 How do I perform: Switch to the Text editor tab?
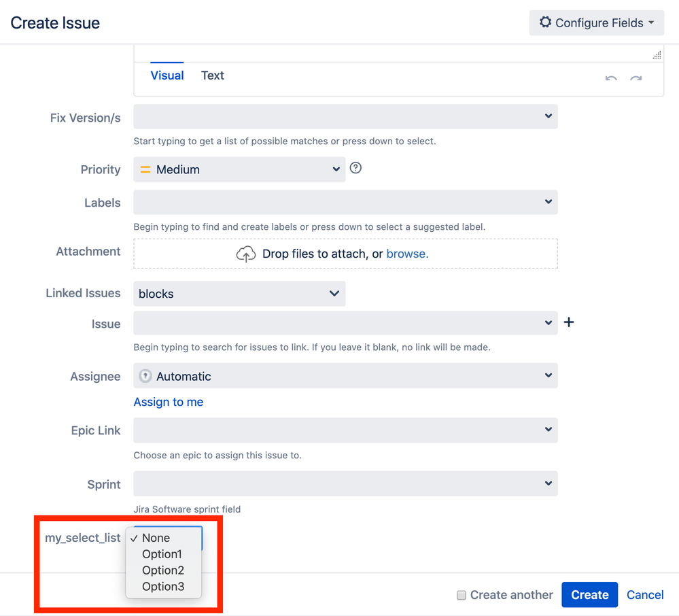coord(213,75)
